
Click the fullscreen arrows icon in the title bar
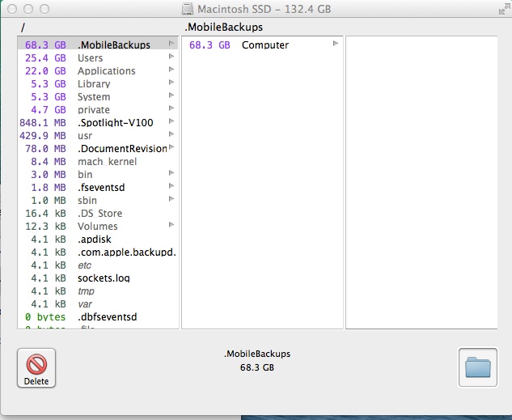pyautogui.click(x=504, y=9)
